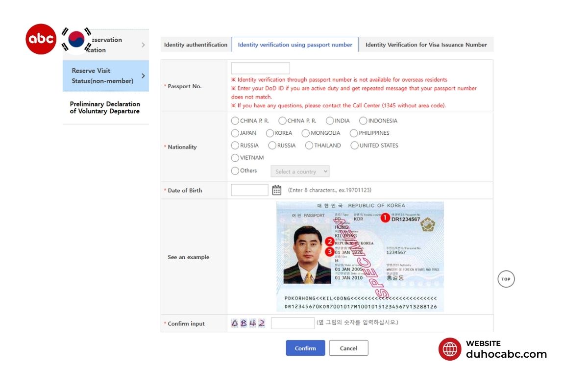
Task: Switch to the Identity authentification tab
Action: (196, 45)
